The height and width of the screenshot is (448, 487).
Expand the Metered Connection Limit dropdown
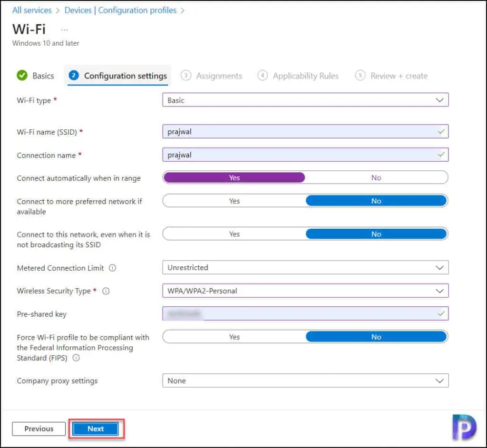[305, 267]
